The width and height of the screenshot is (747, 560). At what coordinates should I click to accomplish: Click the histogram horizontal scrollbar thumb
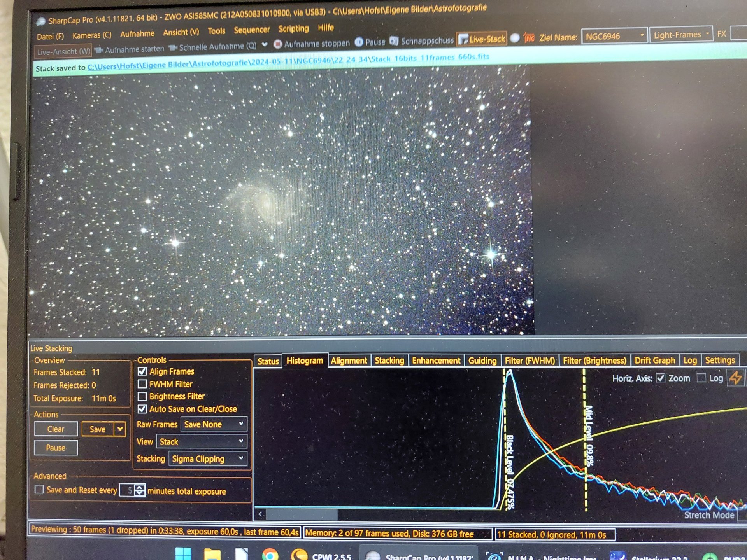[302, 514]
